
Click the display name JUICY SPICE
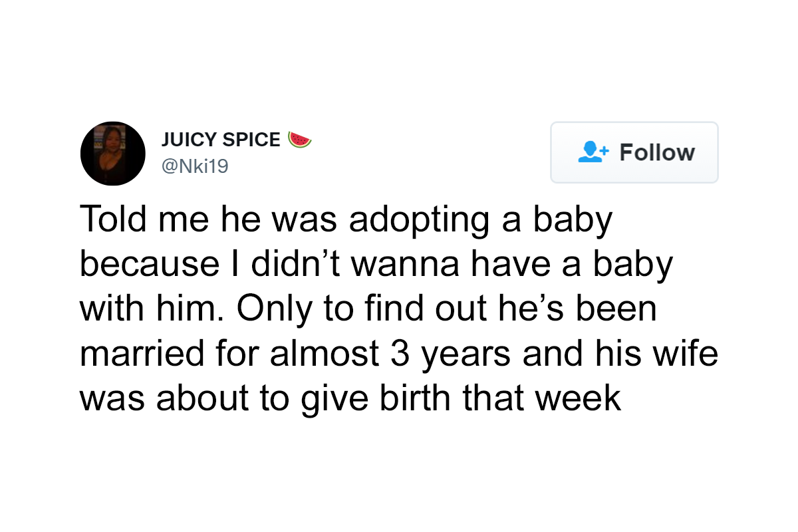coord(221,140)
